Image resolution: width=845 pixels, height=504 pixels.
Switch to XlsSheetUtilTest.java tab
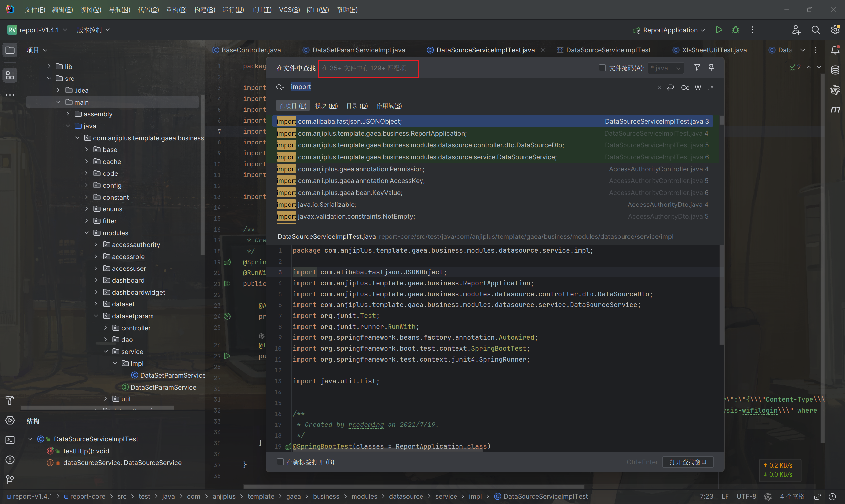tap(709, 50)
